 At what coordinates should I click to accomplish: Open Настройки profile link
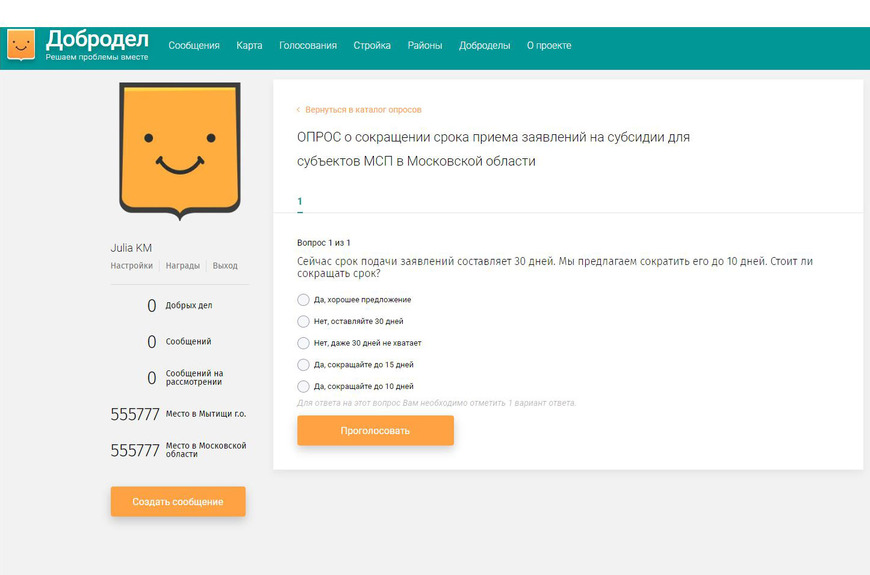131,266
